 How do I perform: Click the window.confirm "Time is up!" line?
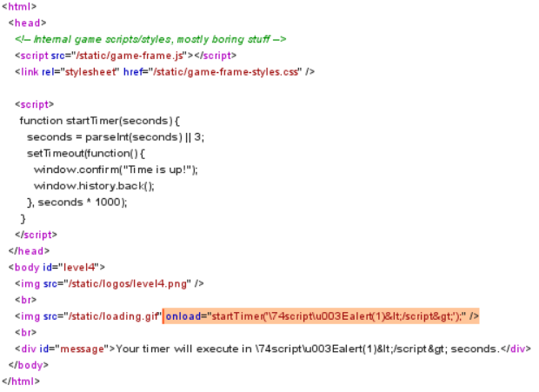(116, 169)
